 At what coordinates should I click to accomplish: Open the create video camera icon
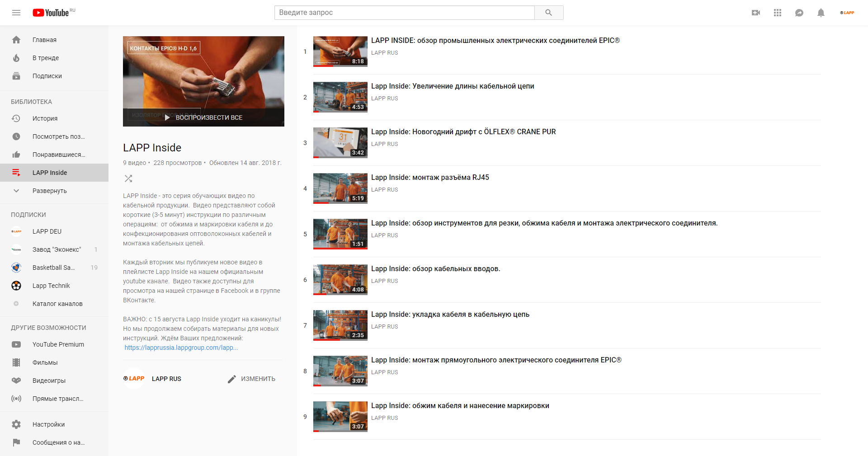coord(756,13)
